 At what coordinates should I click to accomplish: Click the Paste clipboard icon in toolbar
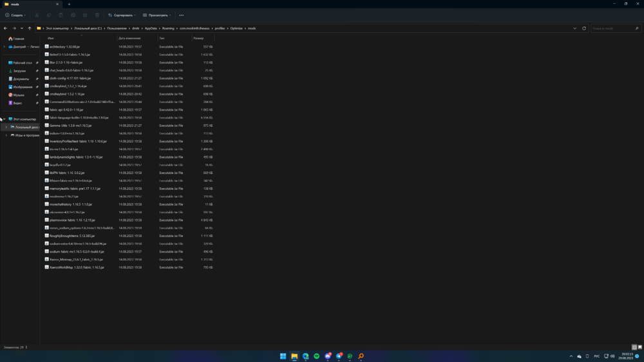(61, 15)
